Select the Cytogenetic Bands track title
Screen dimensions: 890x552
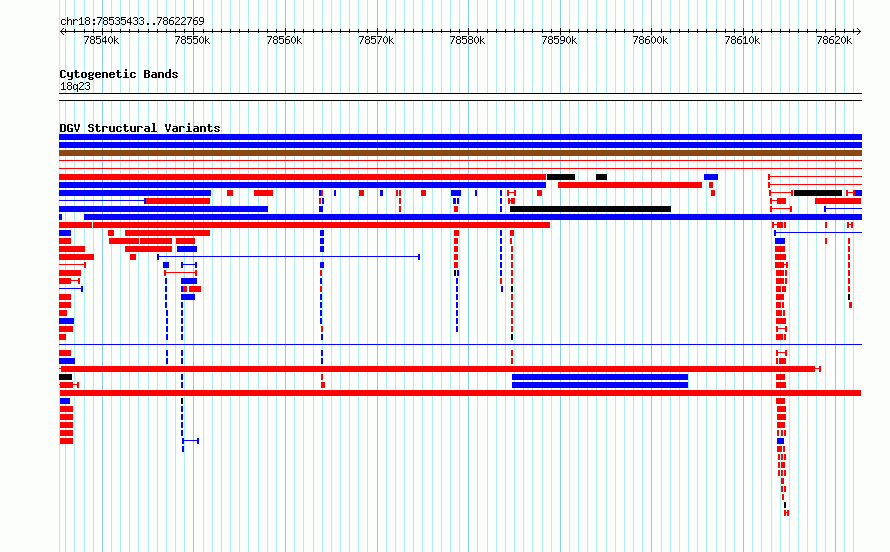pyautogui.click(x=119, y=74)
